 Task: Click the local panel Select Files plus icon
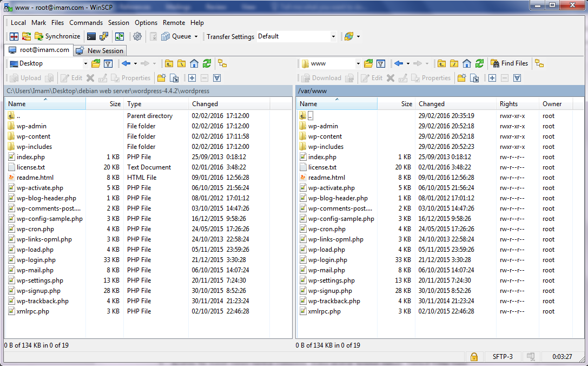tap(192, 78)
